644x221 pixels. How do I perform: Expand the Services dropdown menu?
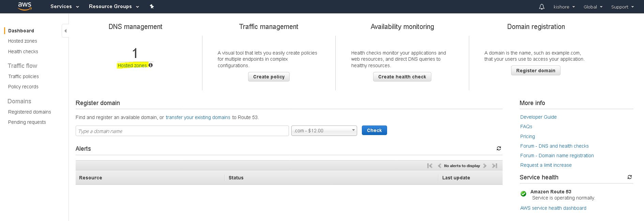[x=64, y=6]
